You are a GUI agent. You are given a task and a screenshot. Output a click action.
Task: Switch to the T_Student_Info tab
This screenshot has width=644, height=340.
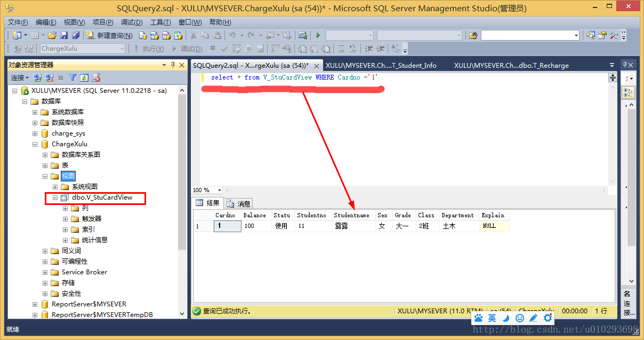[x=381, y=65]
